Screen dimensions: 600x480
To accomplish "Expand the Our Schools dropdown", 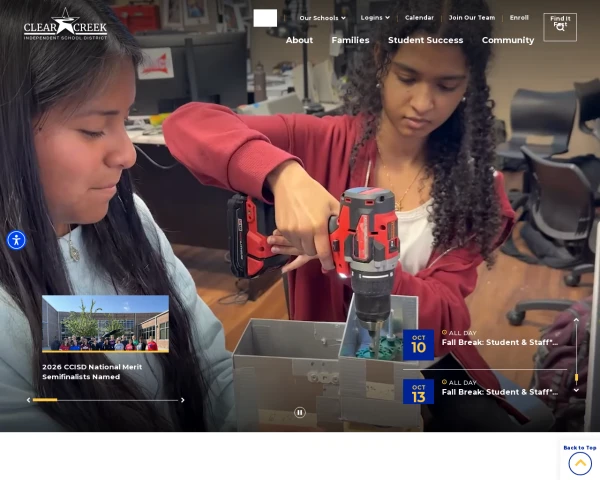I will pyautogui.click(x=322, y=18).
